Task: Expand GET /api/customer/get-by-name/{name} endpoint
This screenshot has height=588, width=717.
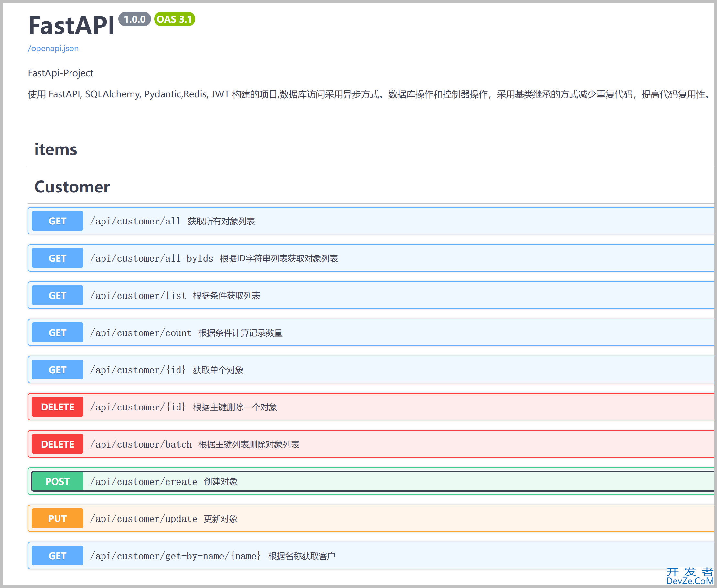Action: click(175, 556)
